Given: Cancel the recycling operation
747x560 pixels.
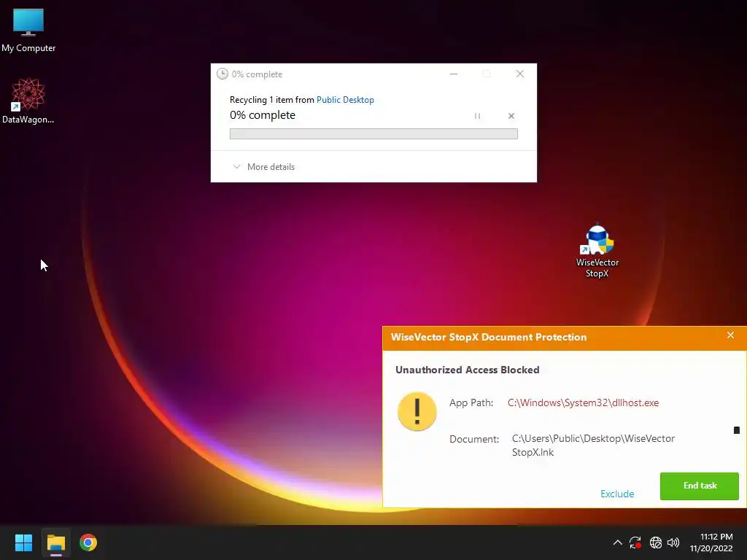Looking at the screenshot, I should coord(511,116).
